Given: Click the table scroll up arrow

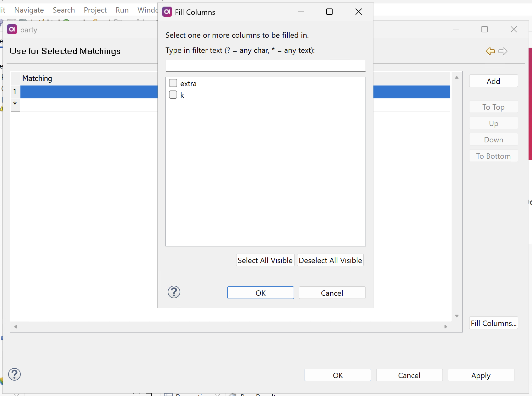Looking at the screenshot, I should point(457,77).
